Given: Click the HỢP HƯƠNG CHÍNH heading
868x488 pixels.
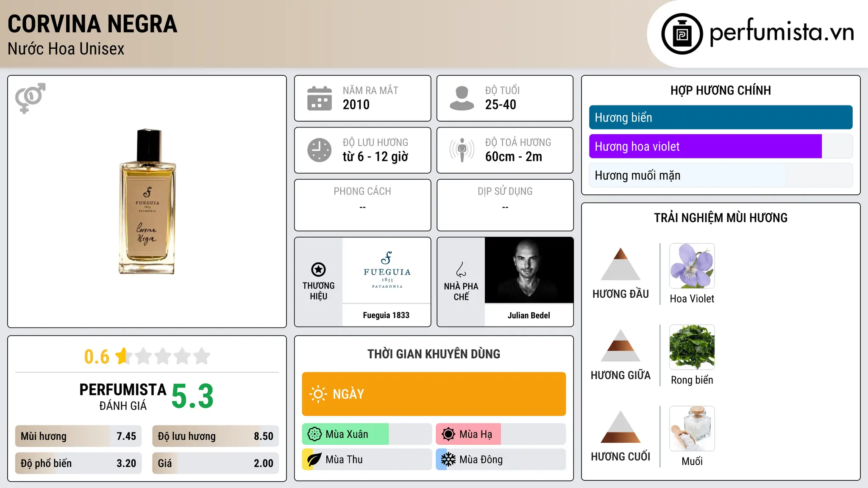Looking at the screenshot, I should pyautogui.click(x=721, y=90).
